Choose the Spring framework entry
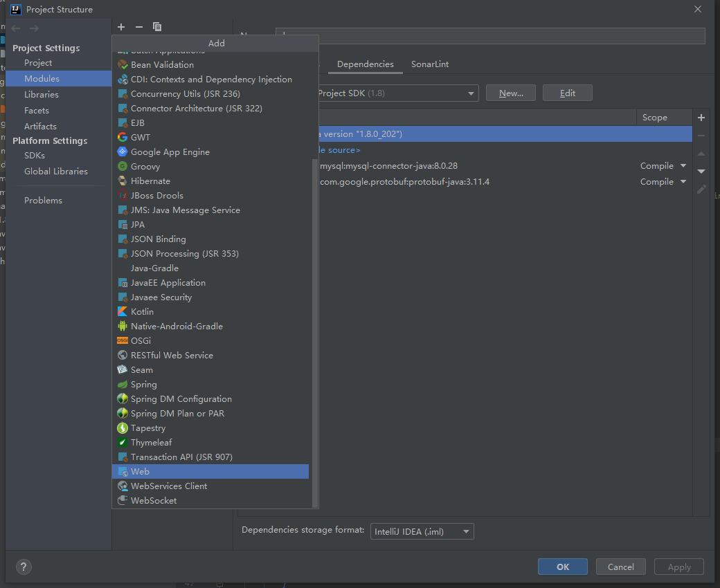 click(x=143, y=384)
